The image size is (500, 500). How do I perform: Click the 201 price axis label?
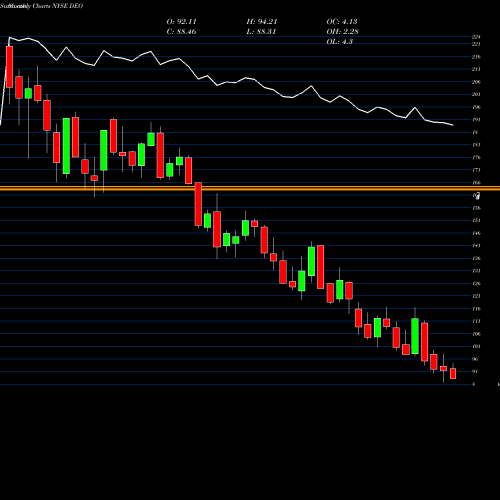(x=476, y=94)
